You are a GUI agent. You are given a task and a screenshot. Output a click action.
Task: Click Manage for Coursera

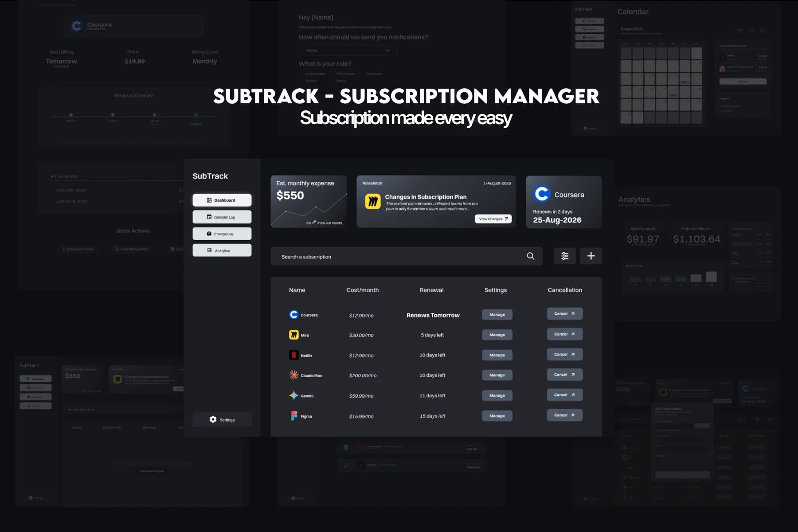click(497, 315)
